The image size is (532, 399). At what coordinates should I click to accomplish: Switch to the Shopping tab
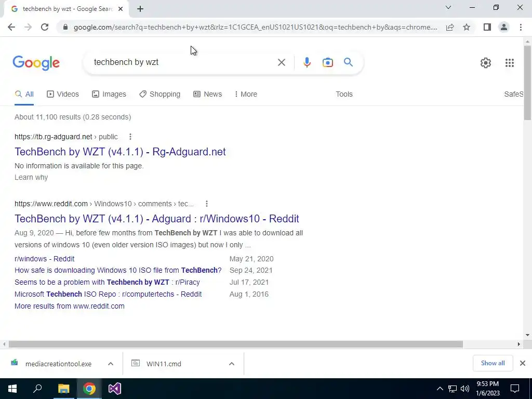[x=159, y=95]
